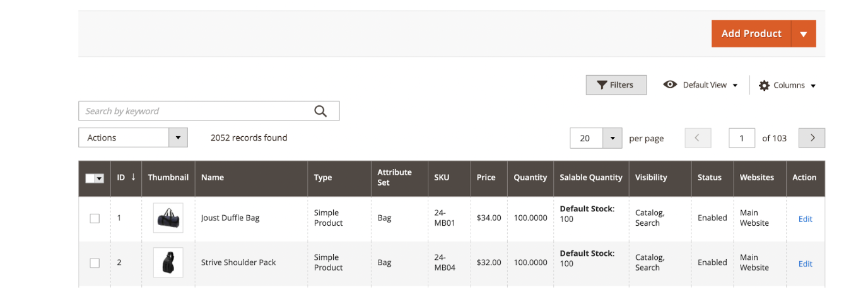Select the Joust Duffle Bag row checkbox
Screen dimensions: 868x304
pyautogui.click(x=95, y=218)
